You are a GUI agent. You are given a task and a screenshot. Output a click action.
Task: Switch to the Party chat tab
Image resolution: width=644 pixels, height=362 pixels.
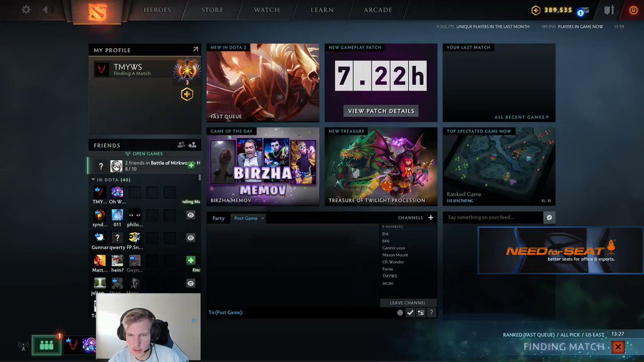click(218, 218)
